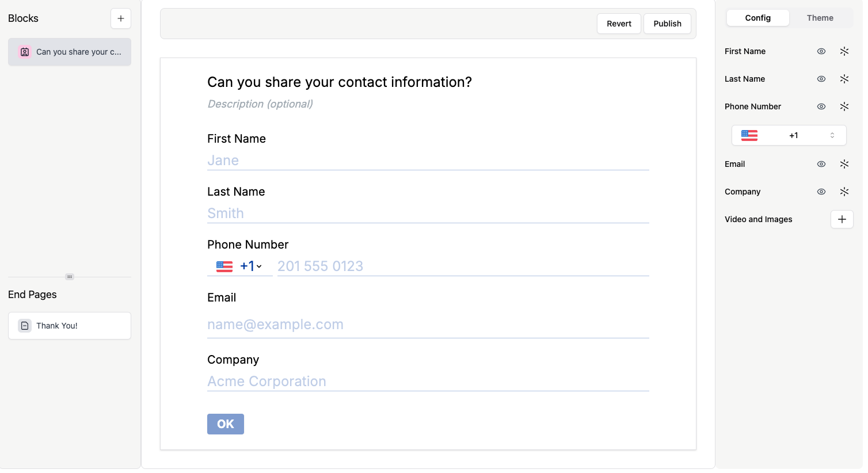Select the Config tab
Image resolution: width=868 pixels, height=473 pixels.
[x=757, y=18]
